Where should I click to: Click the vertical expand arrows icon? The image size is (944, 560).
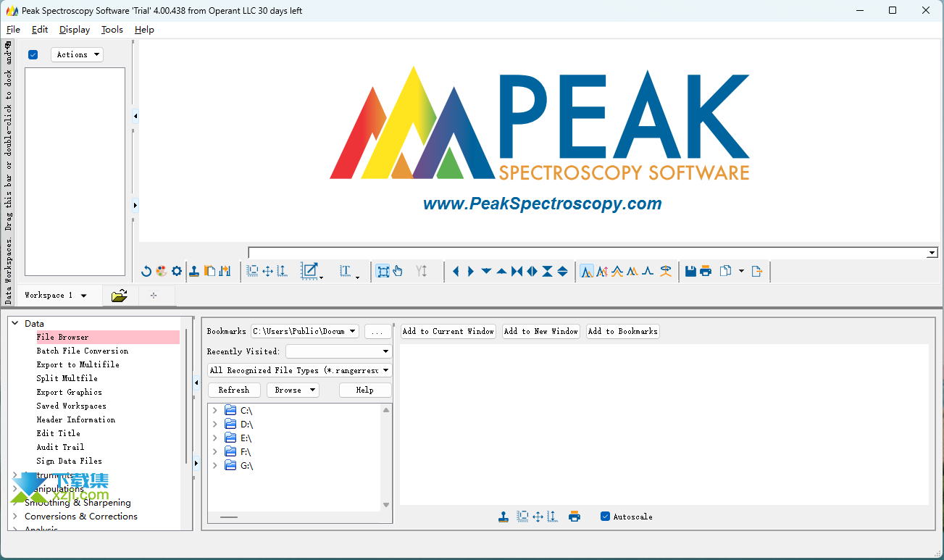pos(562,271)
